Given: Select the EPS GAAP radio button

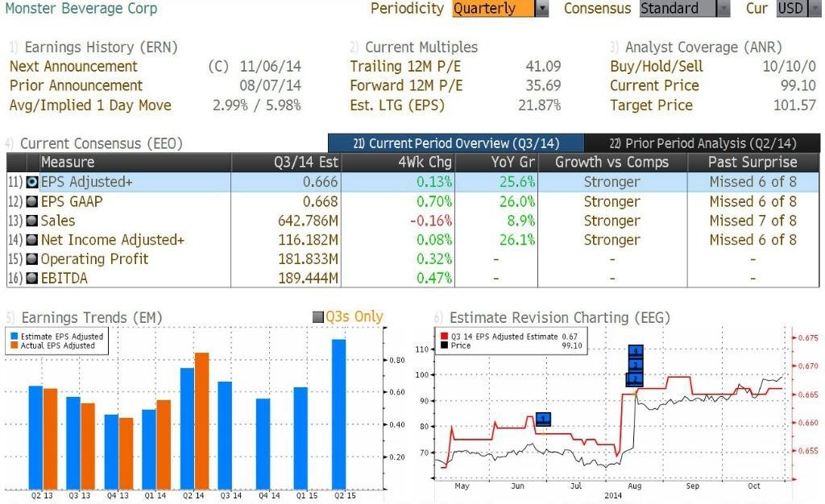Looking at the screenshot, I should tap(32, 201).
